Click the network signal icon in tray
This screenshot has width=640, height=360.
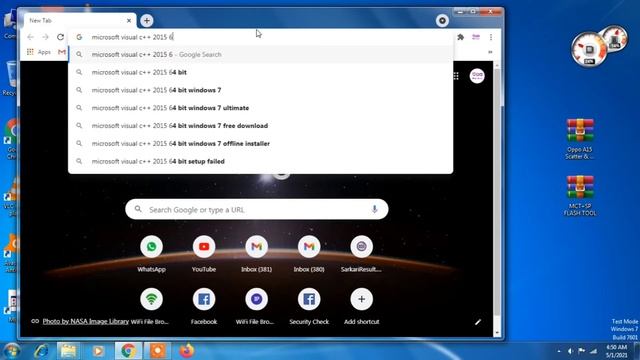593,351
